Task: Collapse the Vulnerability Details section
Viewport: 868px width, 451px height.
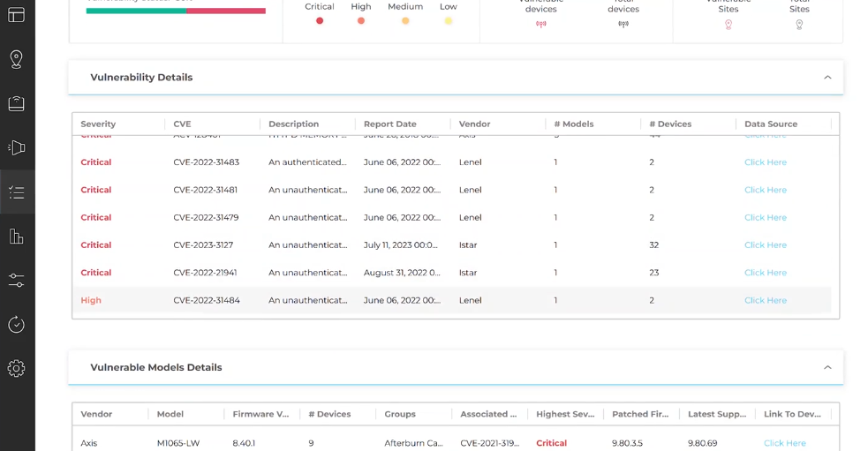Action: coord(827,78)
